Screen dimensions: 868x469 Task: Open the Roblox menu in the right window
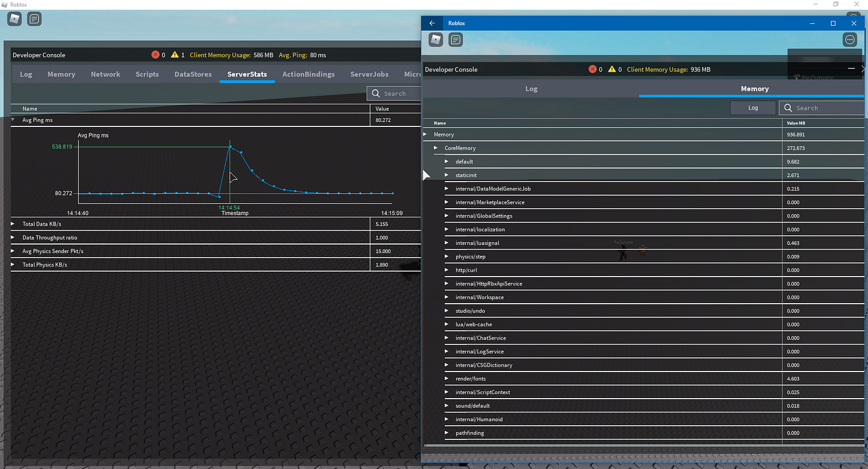(x=436, y=40)
